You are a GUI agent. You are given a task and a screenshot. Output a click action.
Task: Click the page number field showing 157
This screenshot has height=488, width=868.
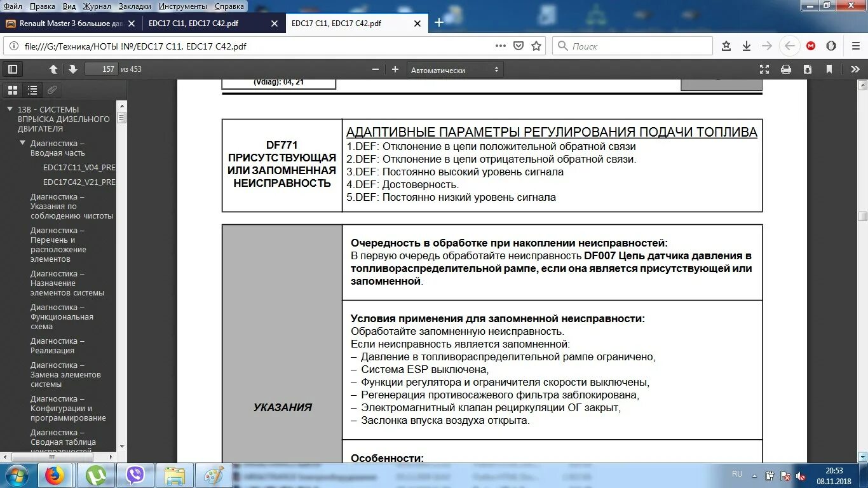pyautogui.click(x=101, y=69)
